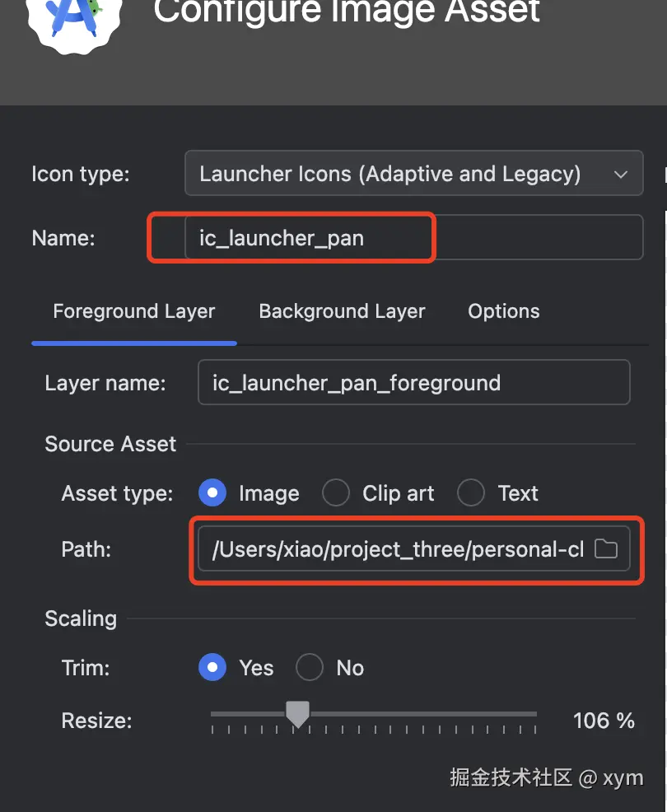Set Trim option to No
The height and width of the screenshot is (812, 667).
310,668
